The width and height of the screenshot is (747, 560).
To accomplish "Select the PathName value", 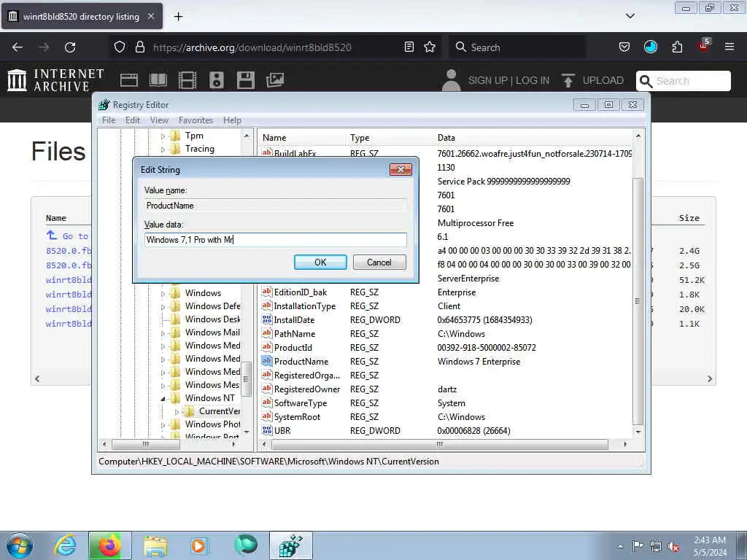I will [295, 334].
